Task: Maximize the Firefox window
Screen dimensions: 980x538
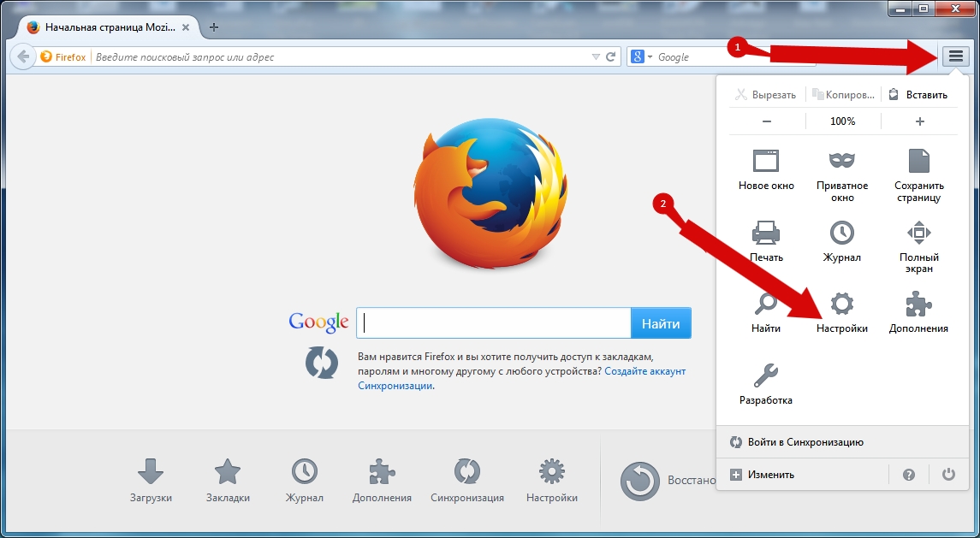Action: point(924,8)
